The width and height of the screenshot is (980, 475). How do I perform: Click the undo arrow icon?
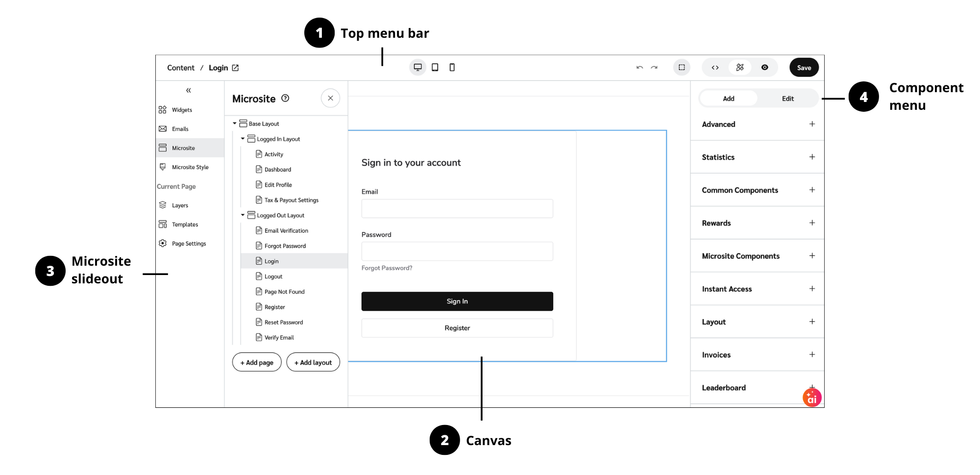click(x=639, y=68)
